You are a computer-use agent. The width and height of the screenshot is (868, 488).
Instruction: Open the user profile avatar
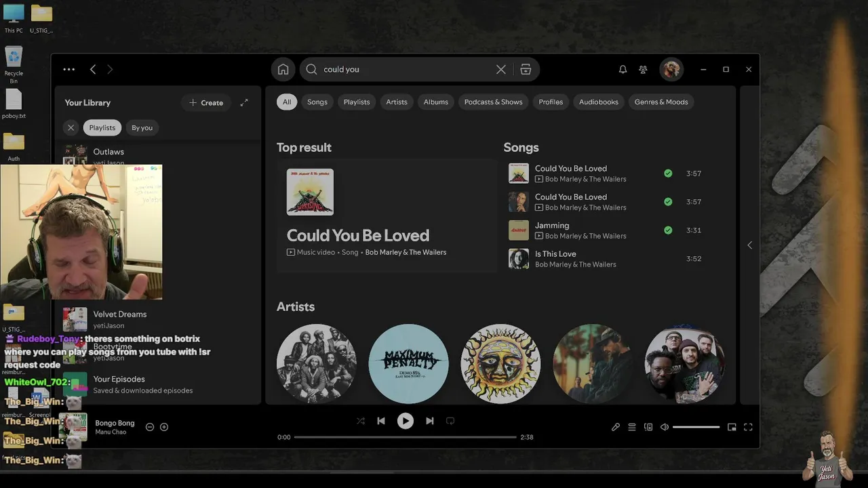click(x=671, y=69)
